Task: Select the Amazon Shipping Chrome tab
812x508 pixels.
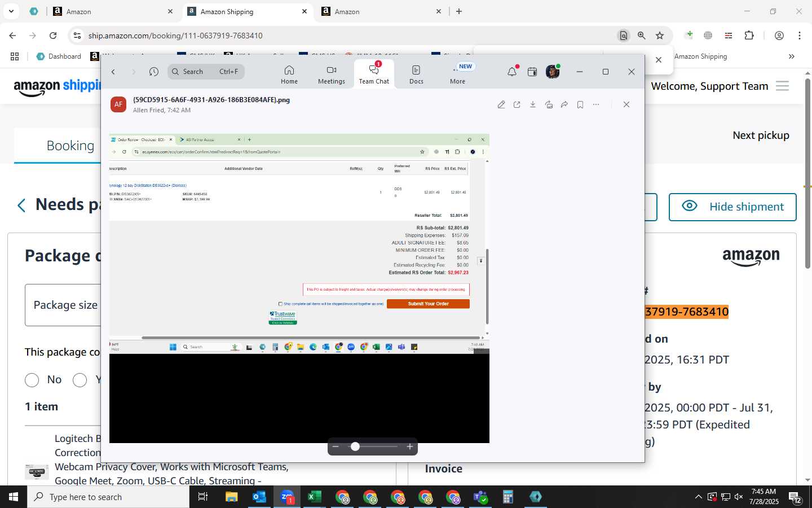Action: pos(248,11)
